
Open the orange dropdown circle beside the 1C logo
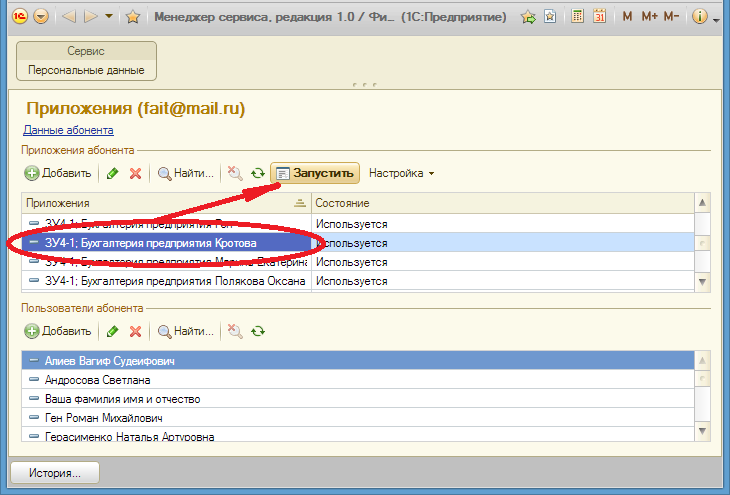41,17
